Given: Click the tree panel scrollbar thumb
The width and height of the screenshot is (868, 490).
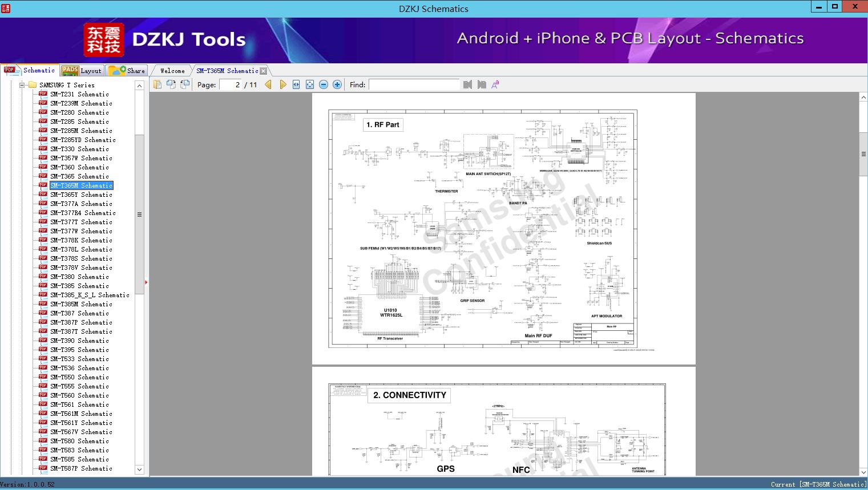Looking at the screenshot, I should [139, 214].
